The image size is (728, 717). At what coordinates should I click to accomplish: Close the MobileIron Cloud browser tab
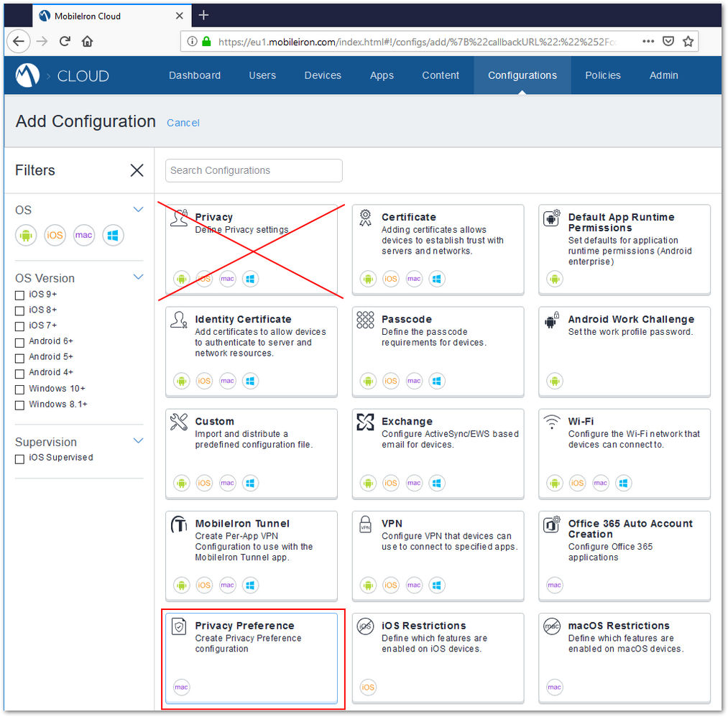[179, 16]
